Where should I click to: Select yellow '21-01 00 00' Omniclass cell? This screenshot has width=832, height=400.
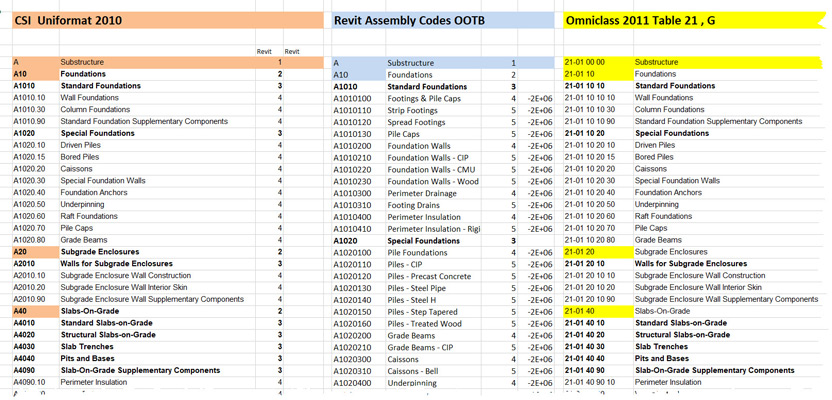coord(599,62)
